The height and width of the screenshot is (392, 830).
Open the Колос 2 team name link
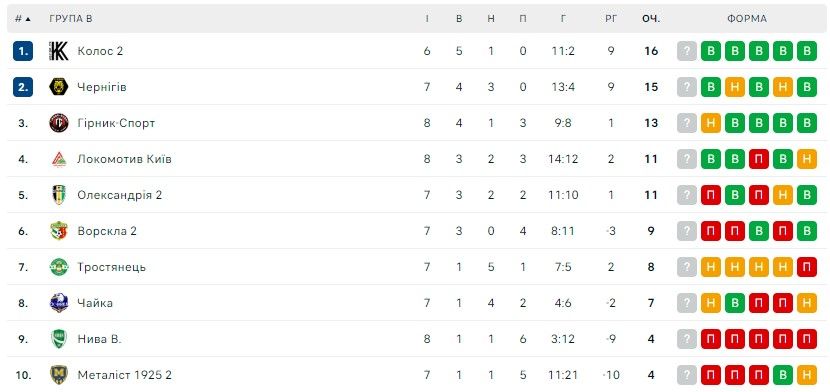click(100, 51)
